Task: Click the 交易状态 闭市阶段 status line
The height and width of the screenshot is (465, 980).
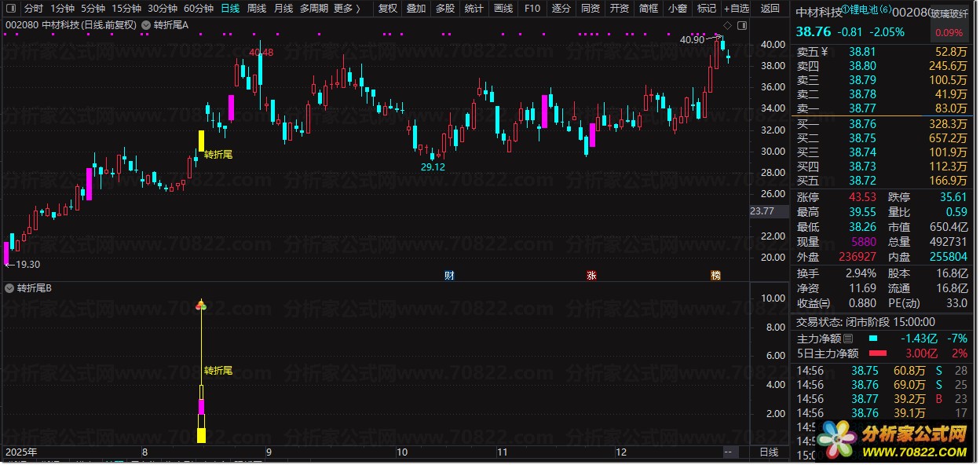Action: (x=866, y=322)
